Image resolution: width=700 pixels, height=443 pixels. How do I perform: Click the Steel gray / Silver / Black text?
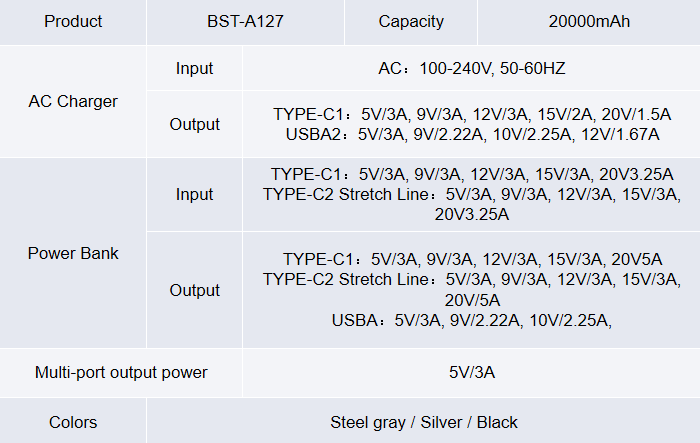pos(424,422)
